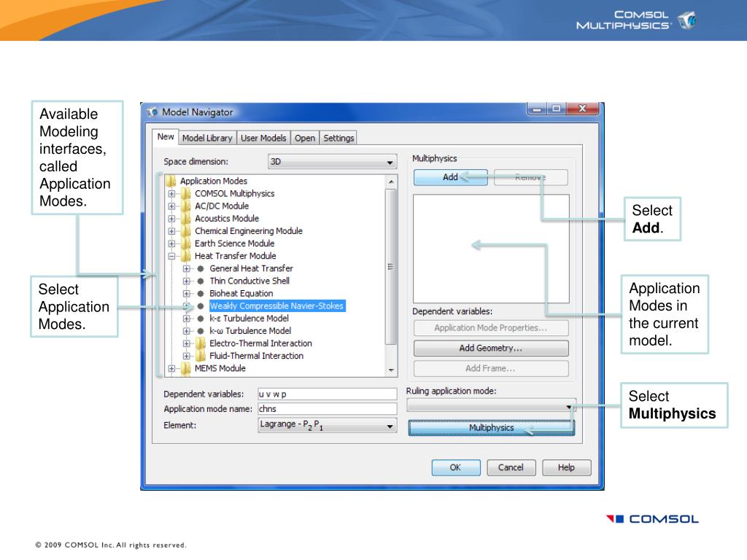
Task: Click the AC/DC Module folder icon
Action: coord(186,206)
